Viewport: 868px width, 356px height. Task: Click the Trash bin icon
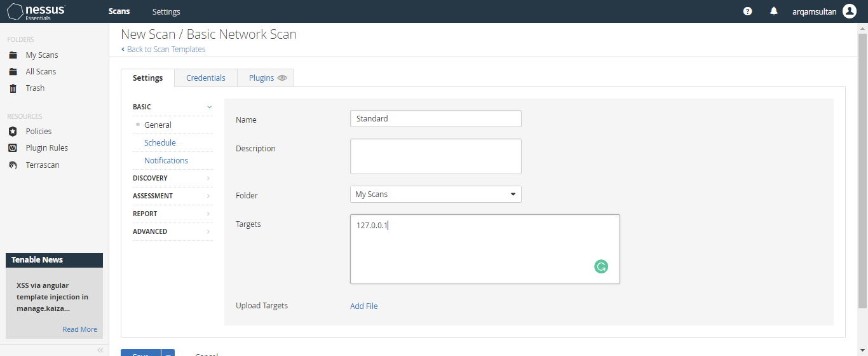(13, 88)
